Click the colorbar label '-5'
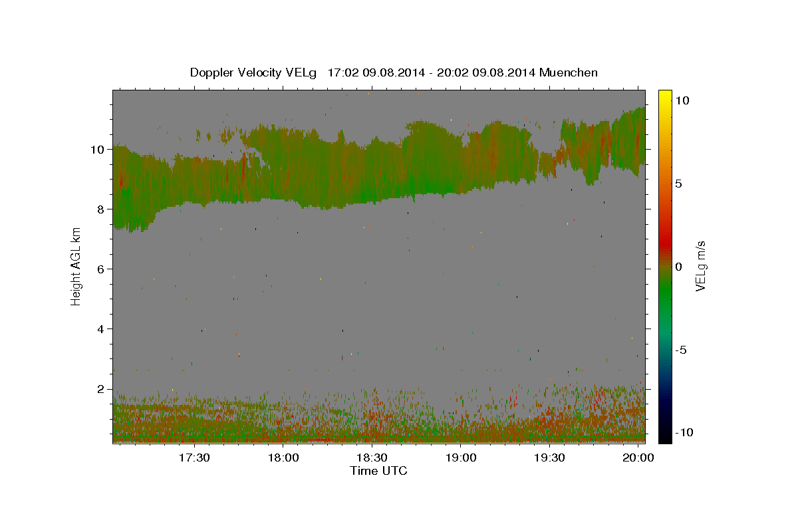This screenshot has width=798, height=532. pos(680,350)
